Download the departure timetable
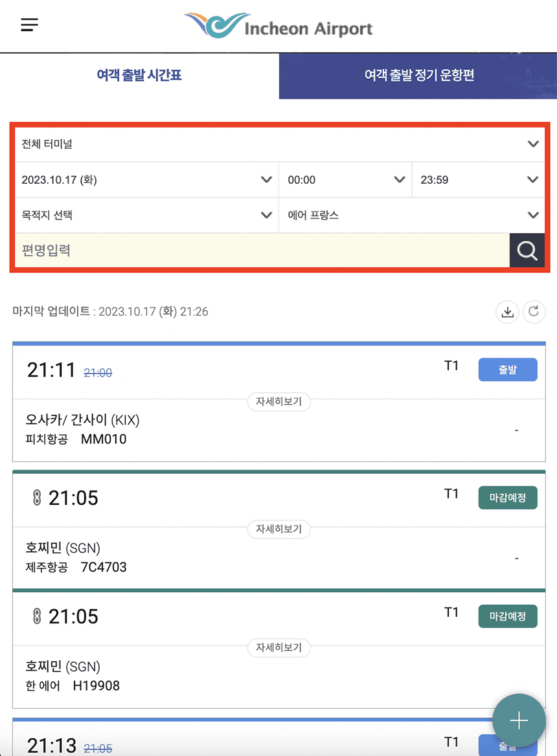Viewport: 557px width, 756px height. [507, 312]
